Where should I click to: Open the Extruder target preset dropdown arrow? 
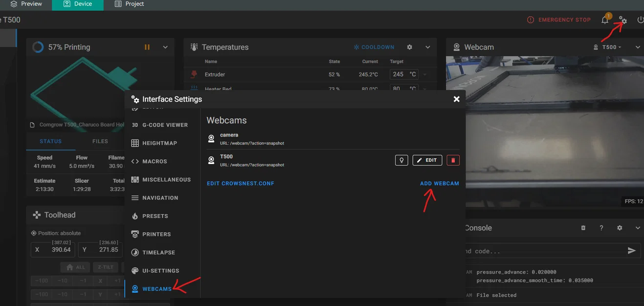coord(425,74)
